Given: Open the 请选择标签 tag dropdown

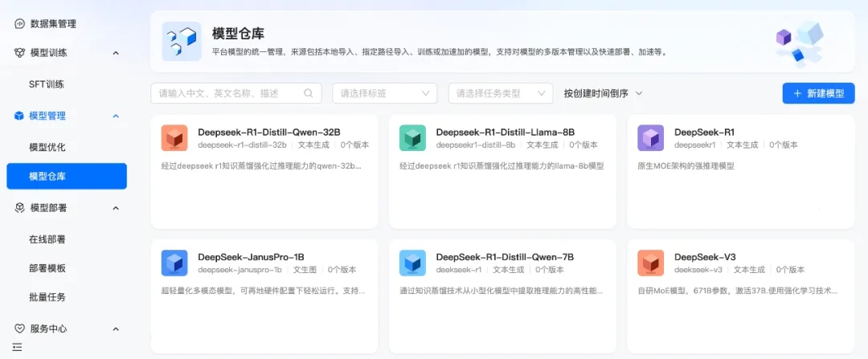Looking at the screenshot, I should point(384,93).
